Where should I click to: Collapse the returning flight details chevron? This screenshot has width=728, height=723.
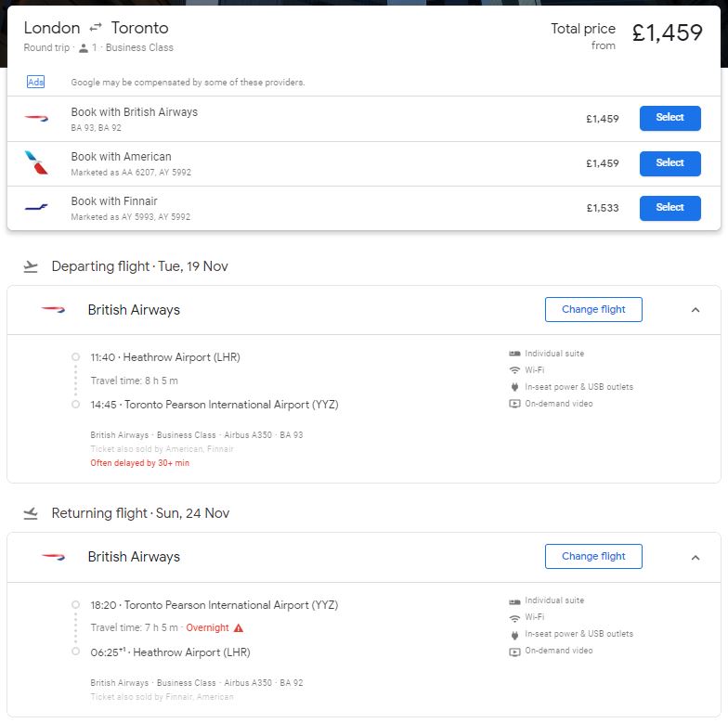pos(695,557)
